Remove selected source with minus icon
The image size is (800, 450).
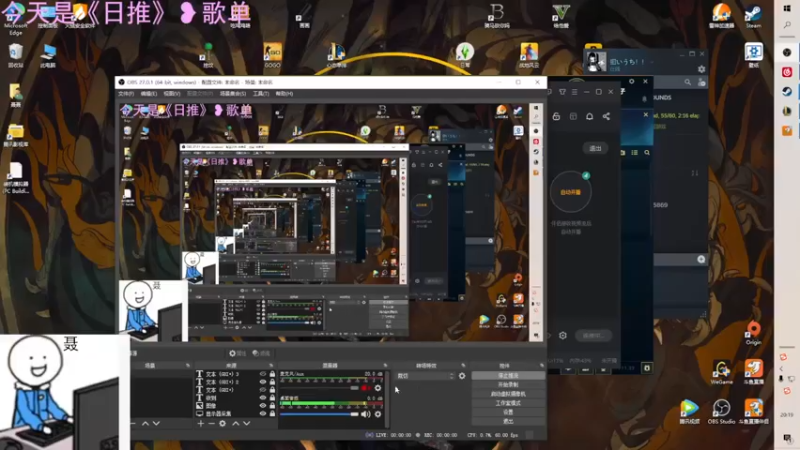[211, 423]
